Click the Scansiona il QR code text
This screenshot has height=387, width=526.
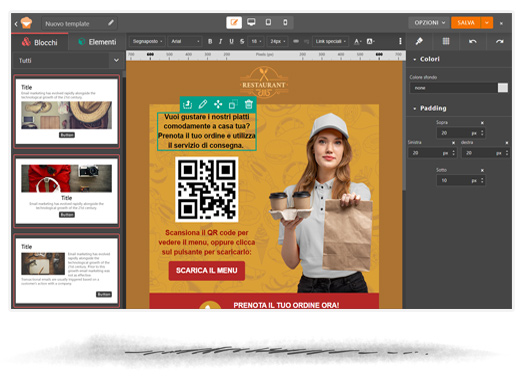click(207, 242)
